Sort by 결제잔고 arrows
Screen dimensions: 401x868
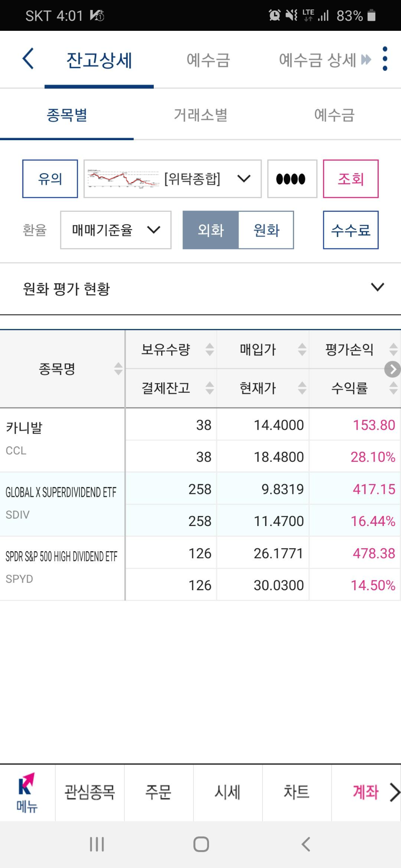[x=210, y=388]
